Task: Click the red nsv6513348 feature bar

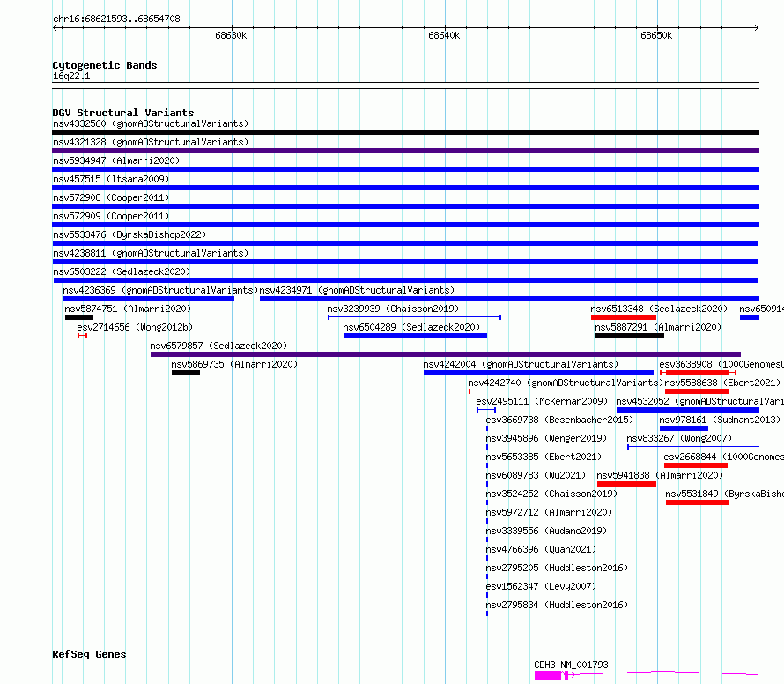Action: click(x=624, y=317)
